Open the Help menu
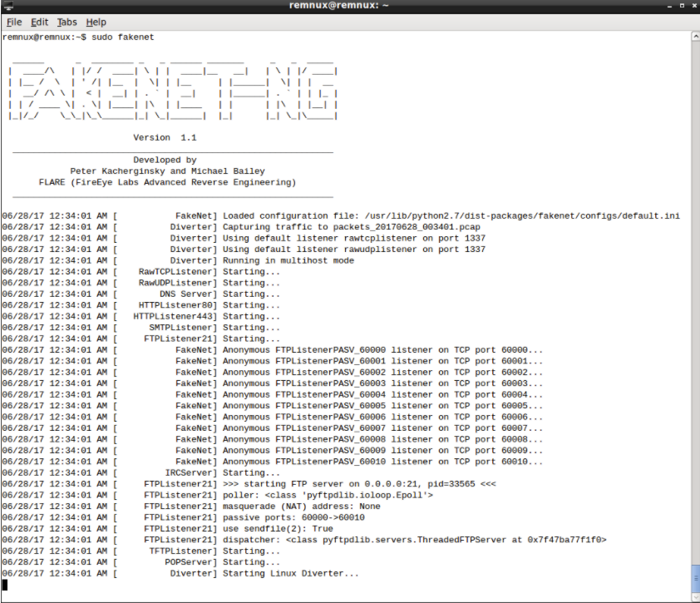This screenshot has height=603, width=700. point(96,22)
